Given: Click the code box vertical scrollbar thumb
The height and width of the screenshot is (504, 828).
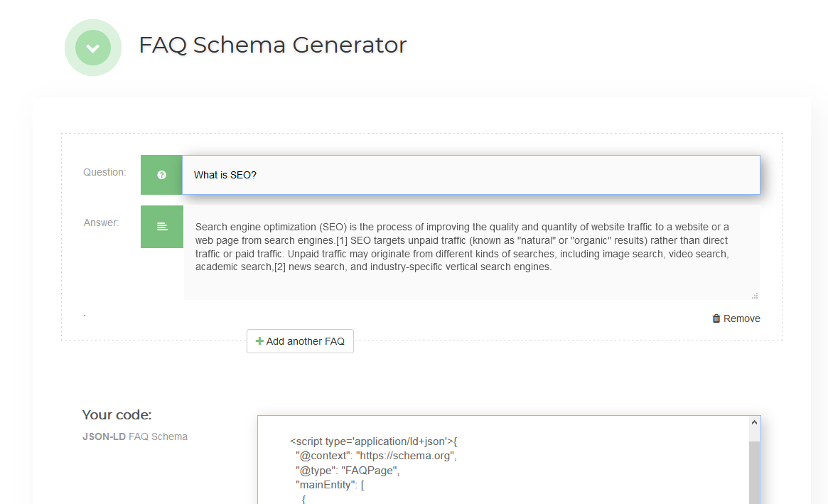Looking at the screenshot, I should (754, 469).
